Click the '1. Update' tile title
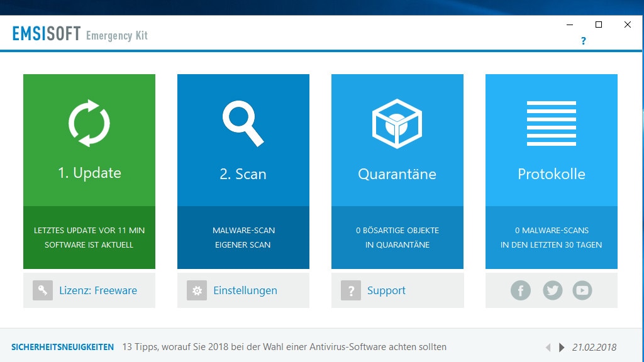The height and width of the screenshot is (362, 644). pos(89,173)
